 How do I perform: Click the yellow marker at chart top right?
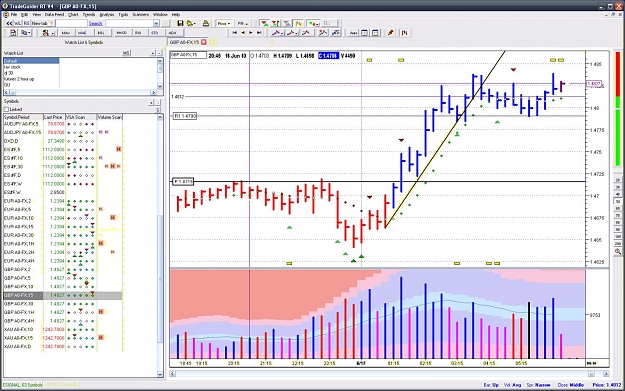[561, 60]
